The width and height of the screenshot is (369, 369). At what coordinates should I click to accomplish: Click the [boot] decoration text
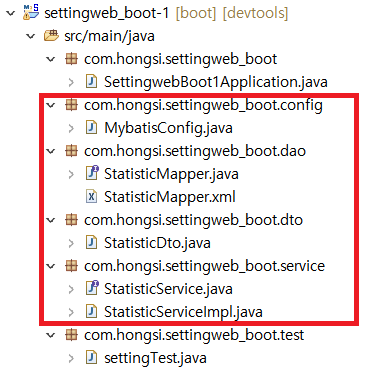click(196, 13)
